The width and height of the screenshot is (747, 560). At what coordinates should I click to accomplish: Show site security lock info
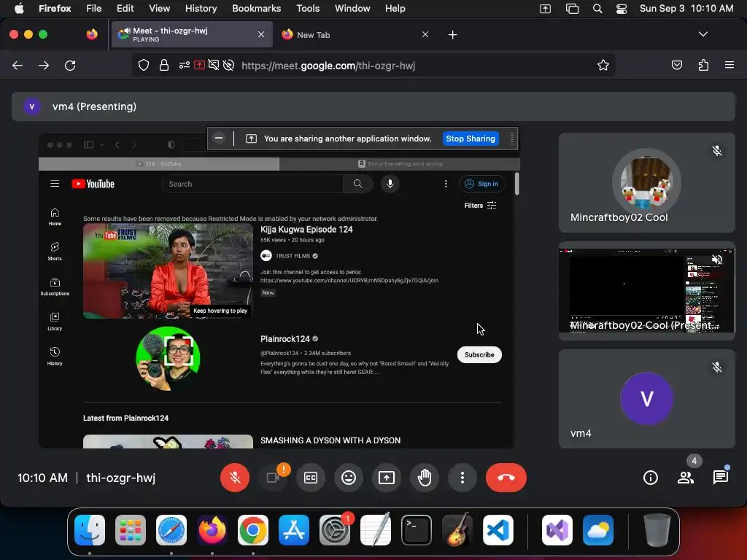(164, 65)
